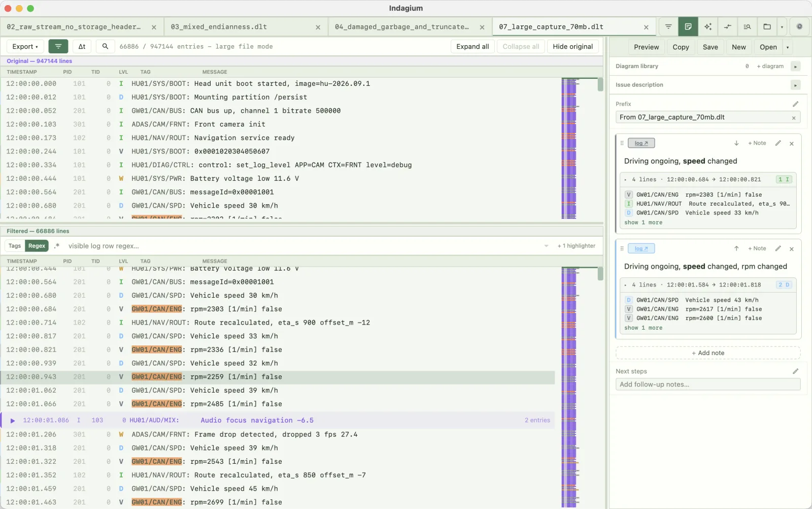Collapse the 4 lines 12:00:00.684 block

pyautogui.click(x=625, y=179)
